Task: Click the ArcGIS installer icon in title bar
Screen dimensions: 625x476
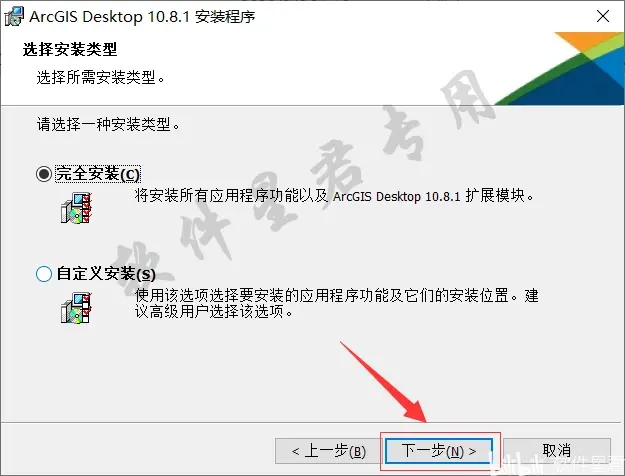Action: click(x=14, y=17)
